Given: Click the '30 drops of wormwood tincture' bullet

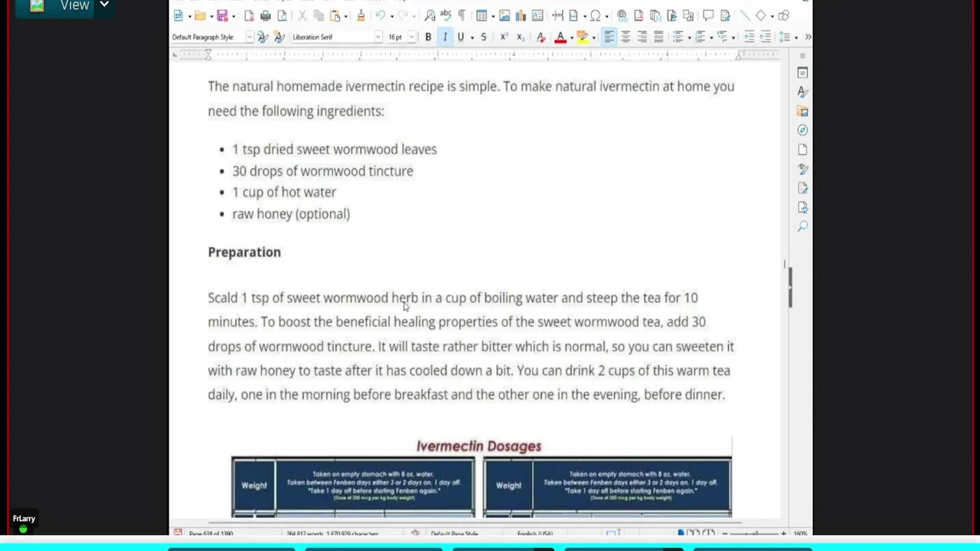Looking at the screenshot, I should point(322,171).
